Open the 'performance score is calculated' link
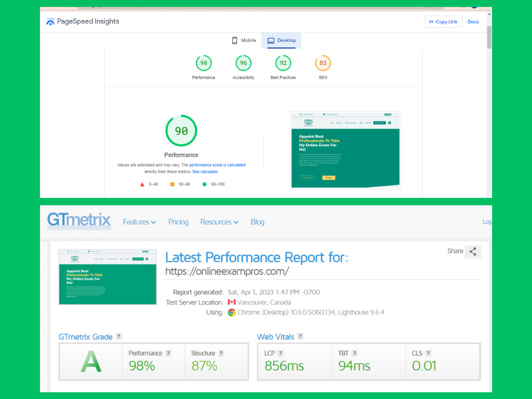Screen dimensions: 532x399 point(217,165)
